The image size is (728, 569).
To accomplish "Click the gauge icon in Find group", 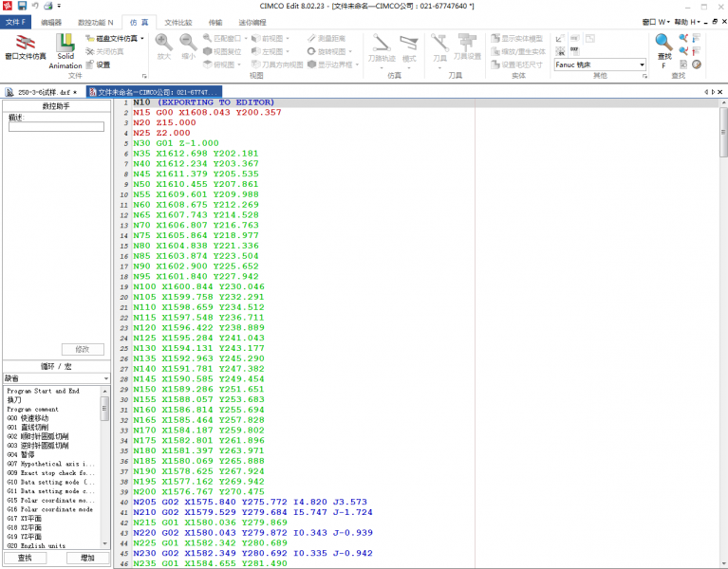I will [697, 64].
